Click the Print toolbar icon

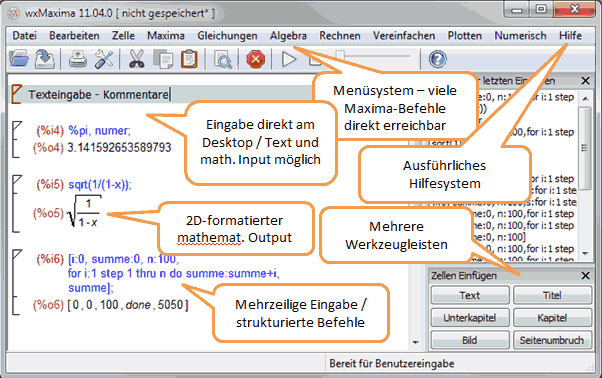click(78, 59)
